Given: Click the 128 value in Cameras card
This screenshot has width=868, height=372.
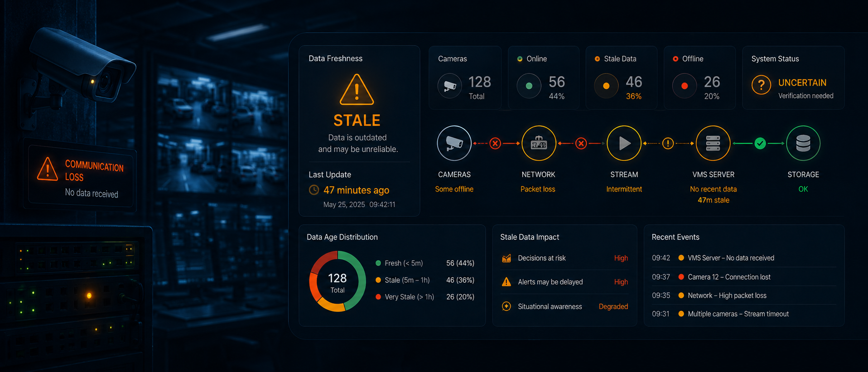Looking at the screenshot, I should coord(480,82).
